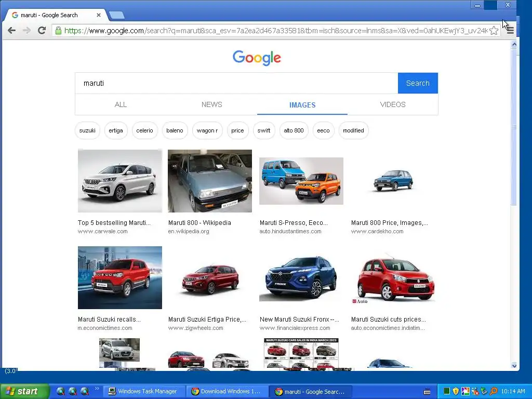532x399 pixels.
Task: Go back using the browser back arrow
Action: click(x=11, y=31)
